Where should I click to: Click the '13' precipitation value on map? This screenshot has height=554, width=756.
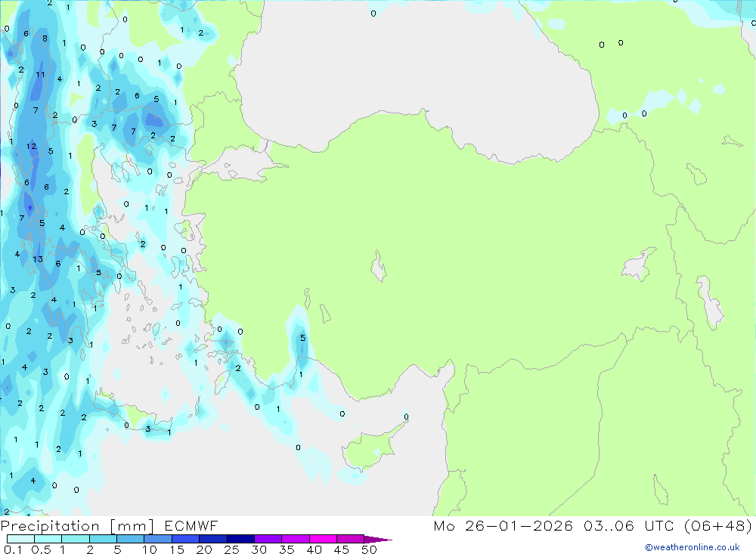coord(38,259)
